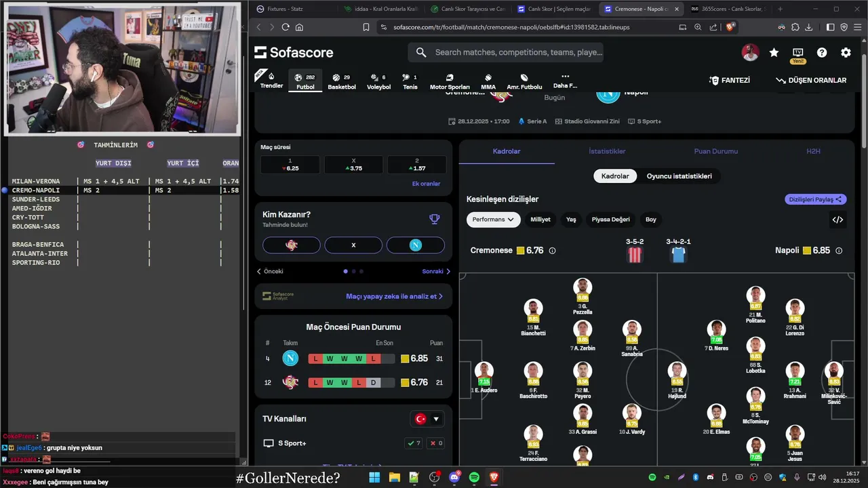Open the user profile avatar

click(750, 52)
